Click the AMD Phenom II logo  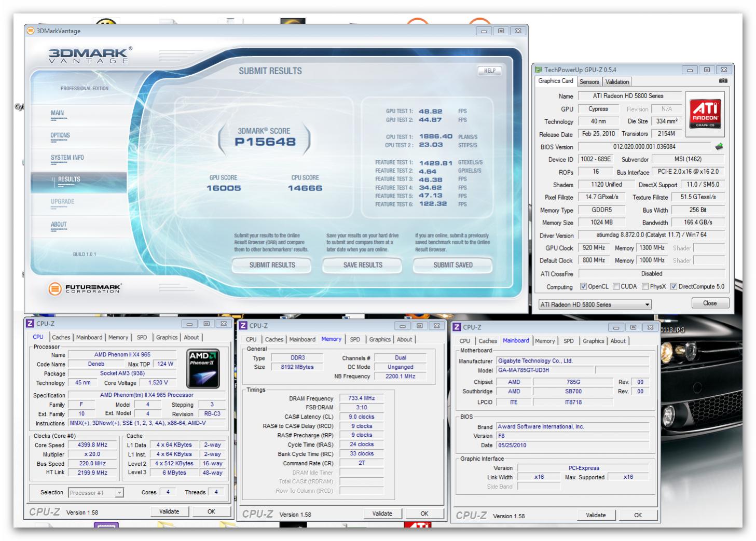pos(203,369)
